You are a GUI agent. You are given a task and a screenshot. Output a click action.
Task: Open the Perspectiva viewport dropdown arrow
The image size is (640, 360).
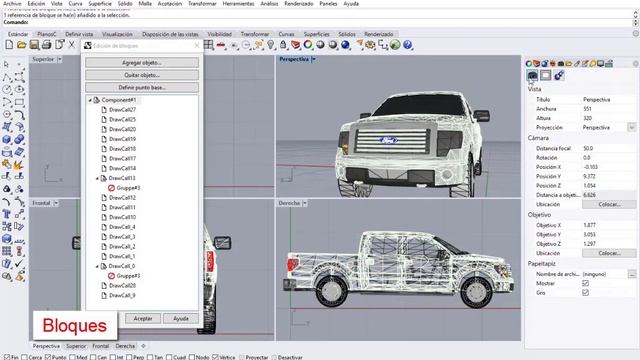pyautogui.click(x=313, y=60)
